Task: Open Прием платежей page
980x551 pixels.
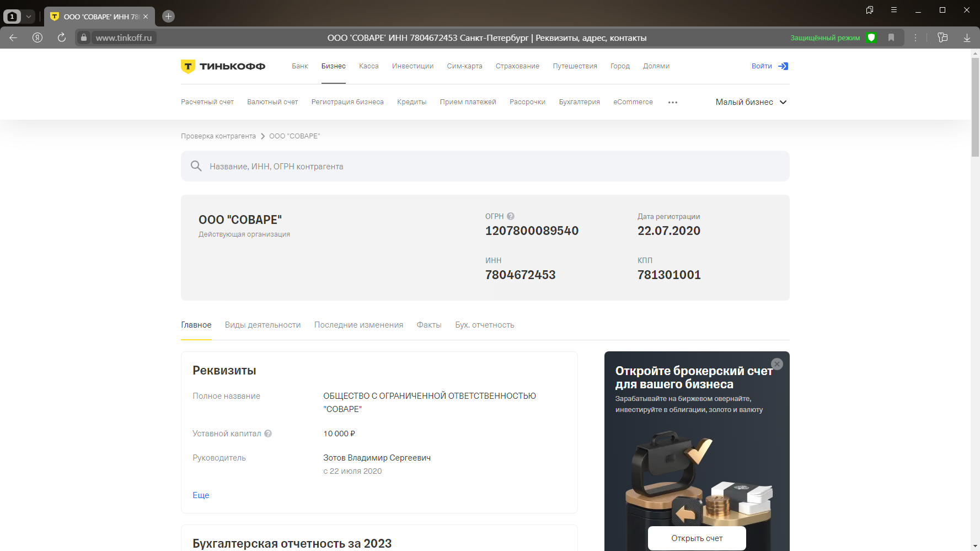Action: click(x=468, y=102)
